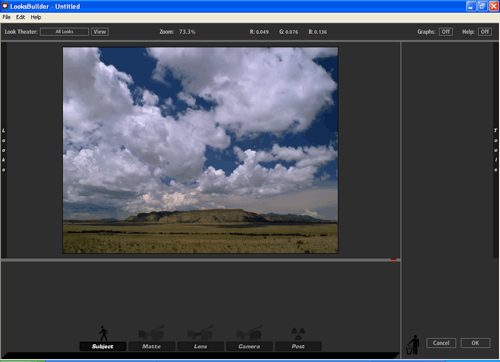Open the Edit menu
Image resolution: width=500 pixels, height=362 pixels.
[20, 17]
